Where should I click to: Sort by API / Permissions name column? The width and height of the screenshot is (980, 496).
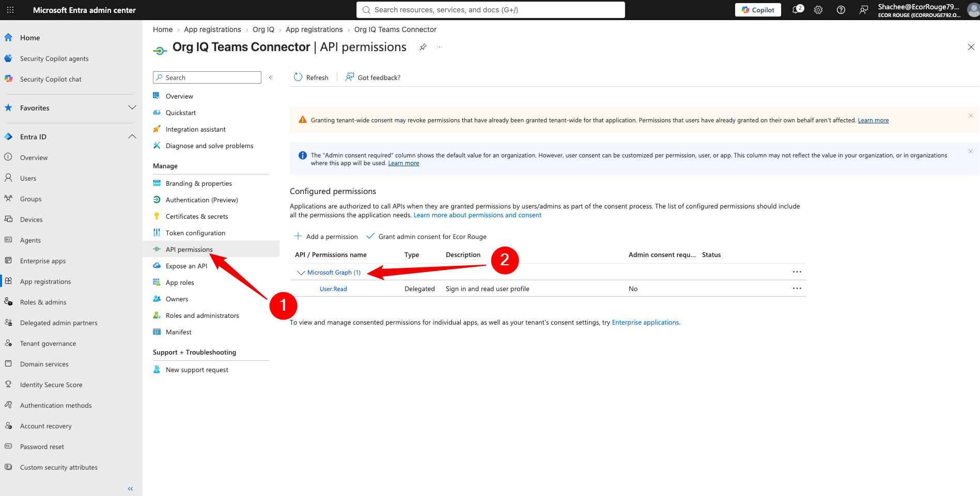[331, 255]
